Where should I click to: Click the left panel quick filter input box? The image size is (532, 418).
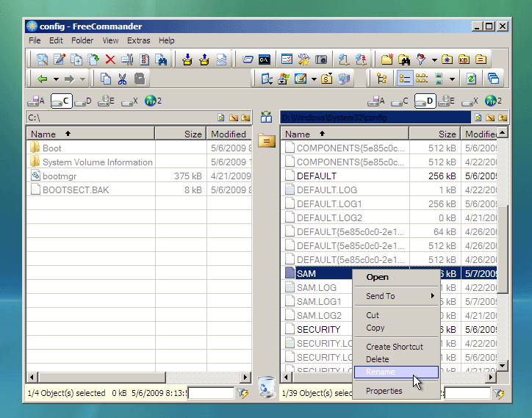[x=211, y=393]
